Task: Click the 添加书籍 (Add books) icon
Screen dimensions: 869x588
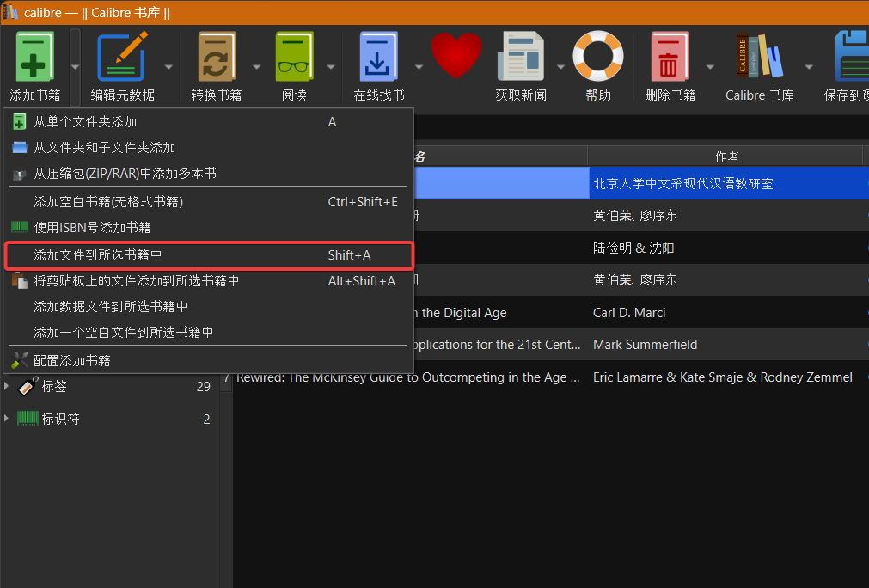Action: click(34, 58)
